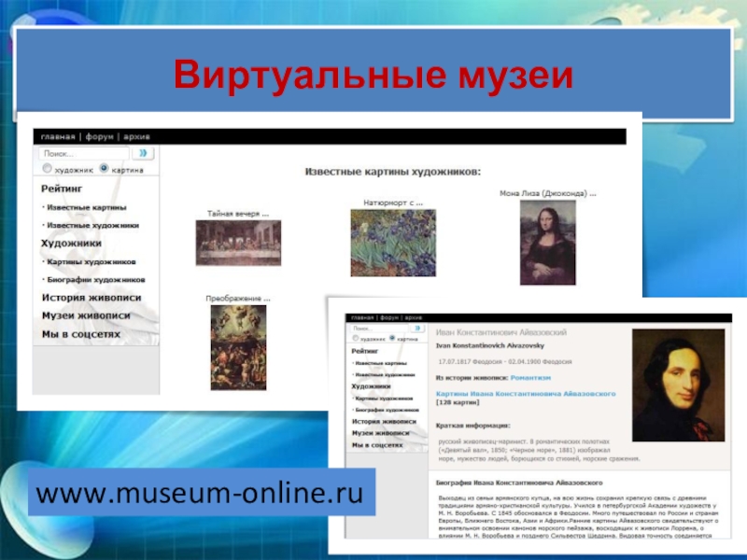Open 'Мы в соцсетях' in first window sidebar

point(81,334)
